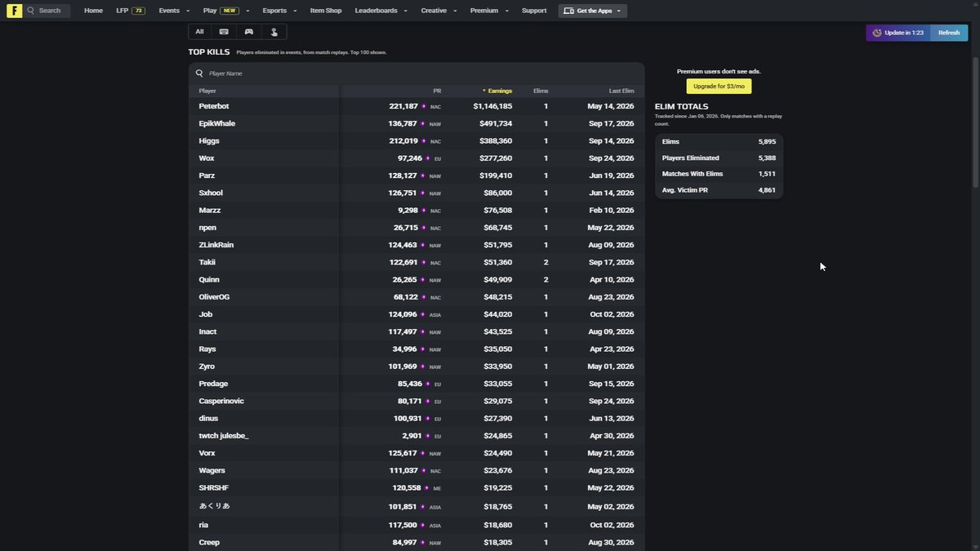This screenshot has width=980, height=551.
Task: Open the Get the Apps dropdown arrow
Action: (x=619, y=11)
